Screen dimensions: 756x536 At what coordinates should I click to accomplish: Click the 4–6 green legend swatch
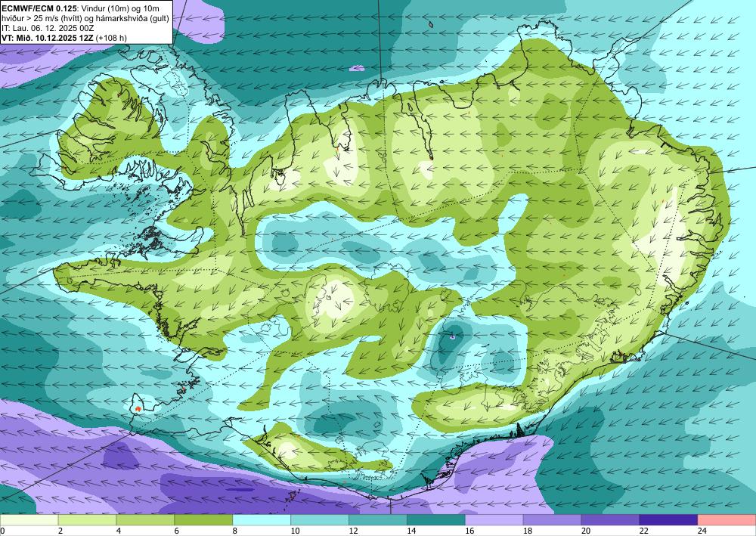click(145, 520)
